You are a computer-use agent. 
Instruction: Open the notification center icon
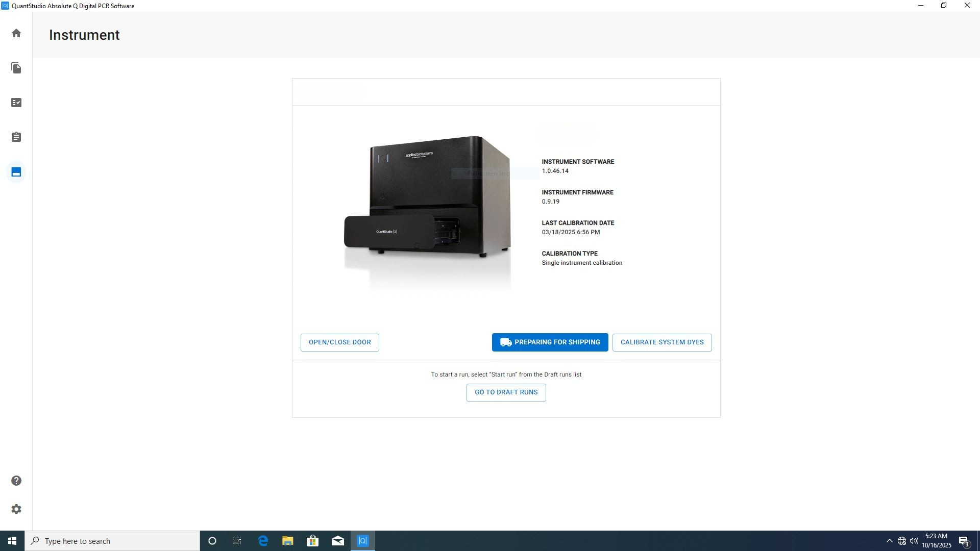(964, 541)
